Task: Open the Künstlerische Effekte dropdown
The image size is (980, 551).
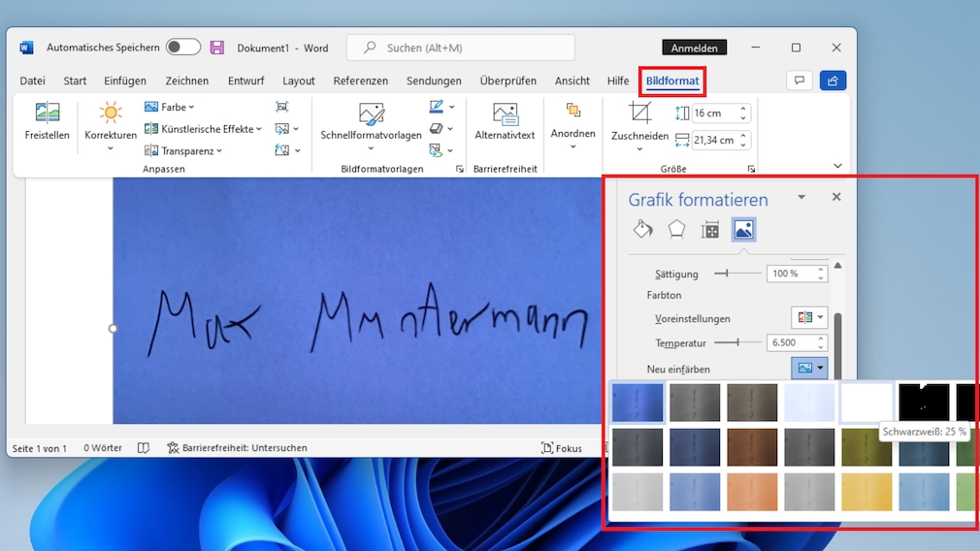Action: (203, 129)
